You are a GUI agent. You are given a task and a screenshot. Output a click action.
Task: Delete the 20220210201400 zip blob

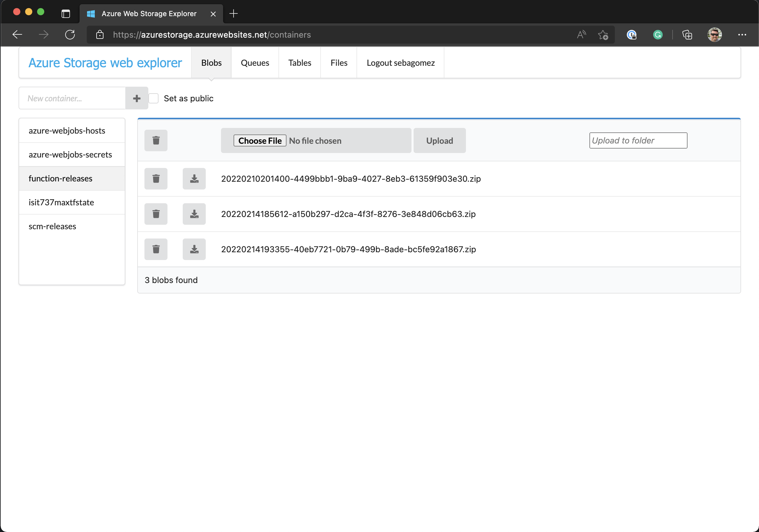(x=156, y=179)
